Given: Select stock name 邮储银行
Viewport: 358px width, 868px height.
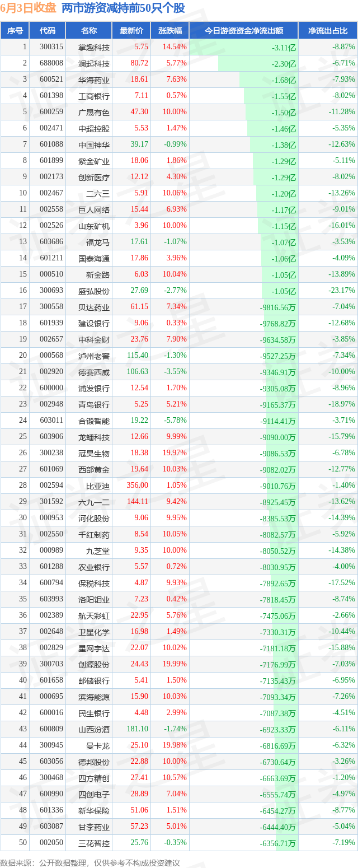Looking at the screenshot, I should click(x=94, y=681).
